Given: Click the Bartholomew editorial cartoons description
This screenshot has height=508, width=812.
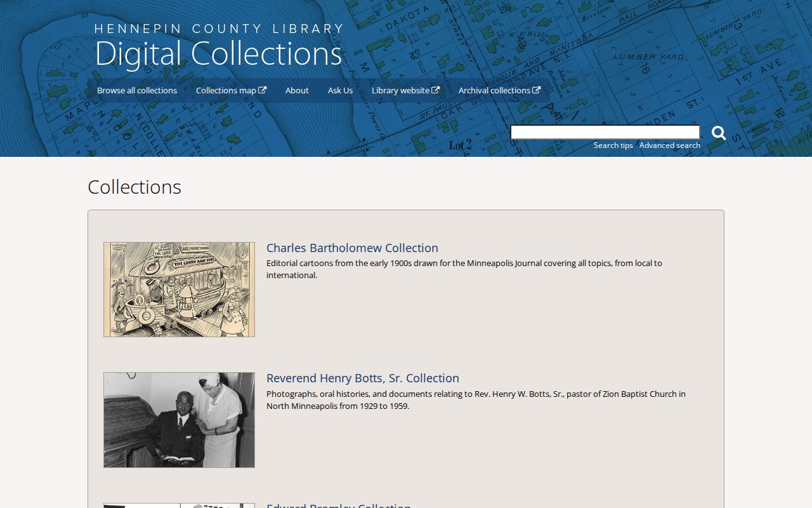Looking at the screenshot, I should point(464,269).
